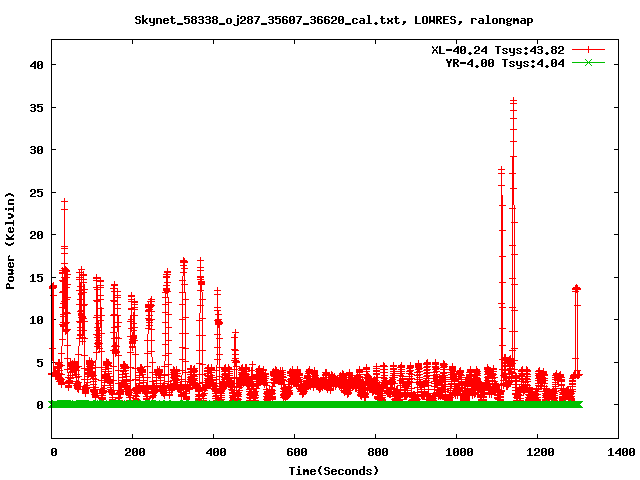Click the x-axis tick label 600
Image resolution: width=640 pixels, height=480 pixels.
(x=296, y=452)
